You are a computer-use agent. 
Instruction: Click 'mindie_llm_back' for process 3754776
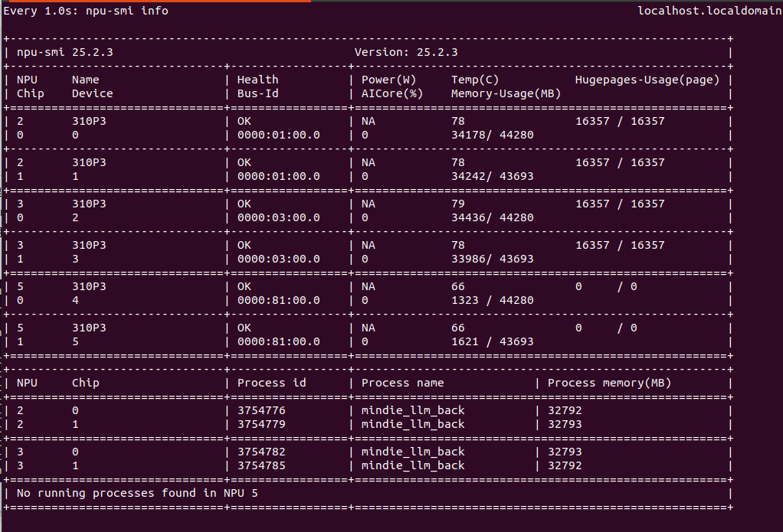pos(413,411)
